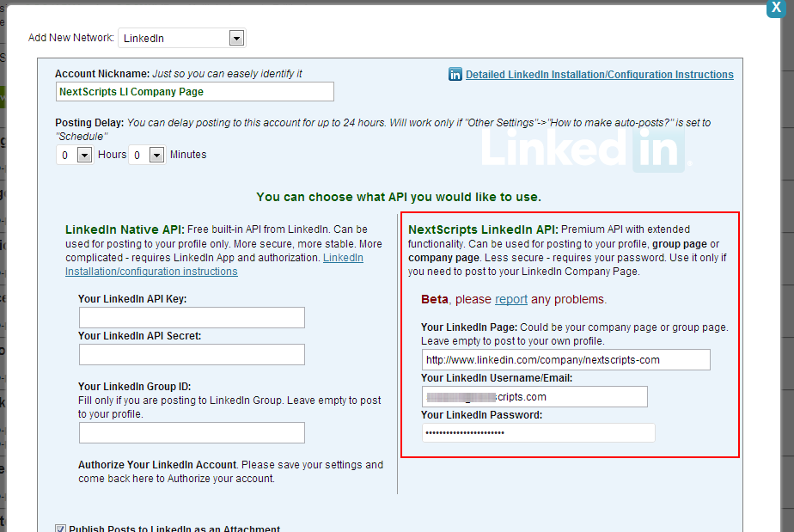The image size is (794, 532).
Task: Click the LinkedIn Username/Email field
Action: [534, 397]
